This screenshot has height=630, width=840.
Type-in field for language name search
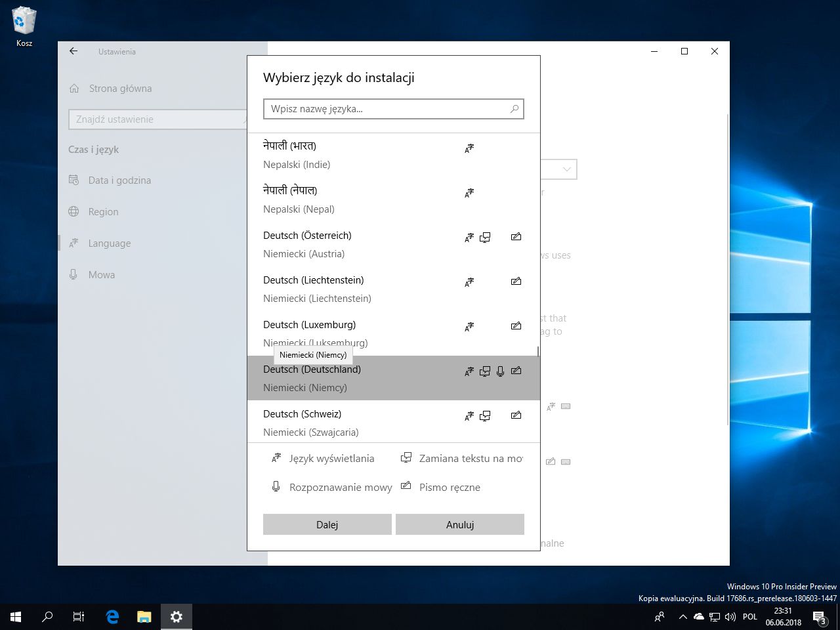tap(393, 109)
